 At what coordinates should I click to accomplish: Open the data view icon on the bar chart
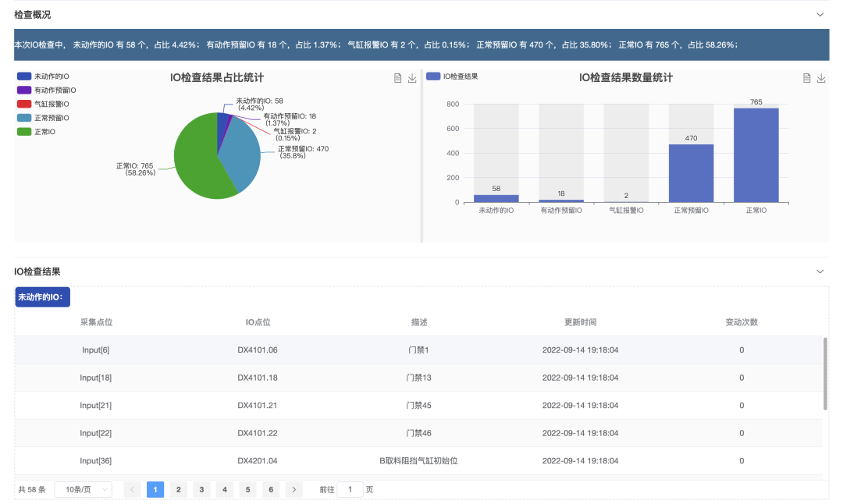point(806,78)
